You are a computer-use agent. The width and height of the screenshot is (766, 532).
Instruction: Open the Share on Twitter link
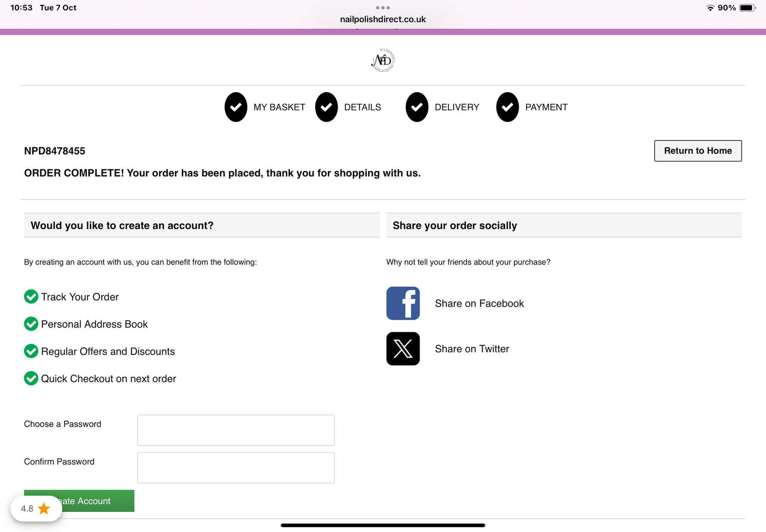pos(472,349)
